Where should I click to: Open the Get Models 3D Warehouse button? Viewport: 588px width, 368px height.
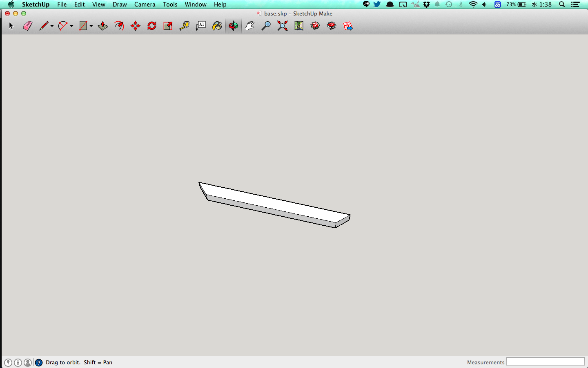click(315, 26)
